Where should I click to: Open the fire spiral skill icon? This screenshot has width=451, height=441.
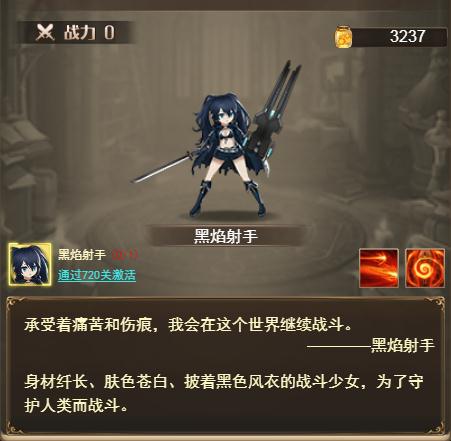click(425, 268)
